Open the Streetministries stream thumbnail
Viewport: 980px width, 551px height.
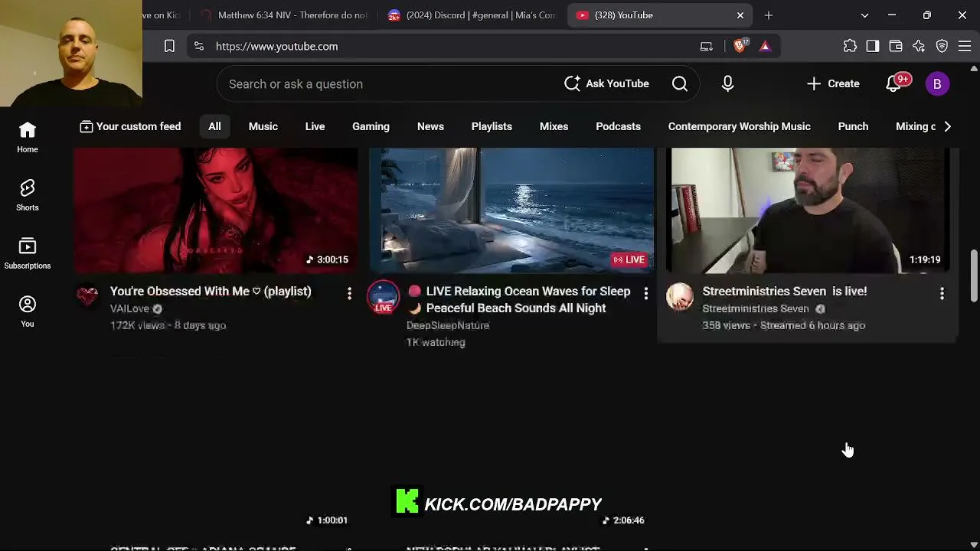[x=808, y=210]
